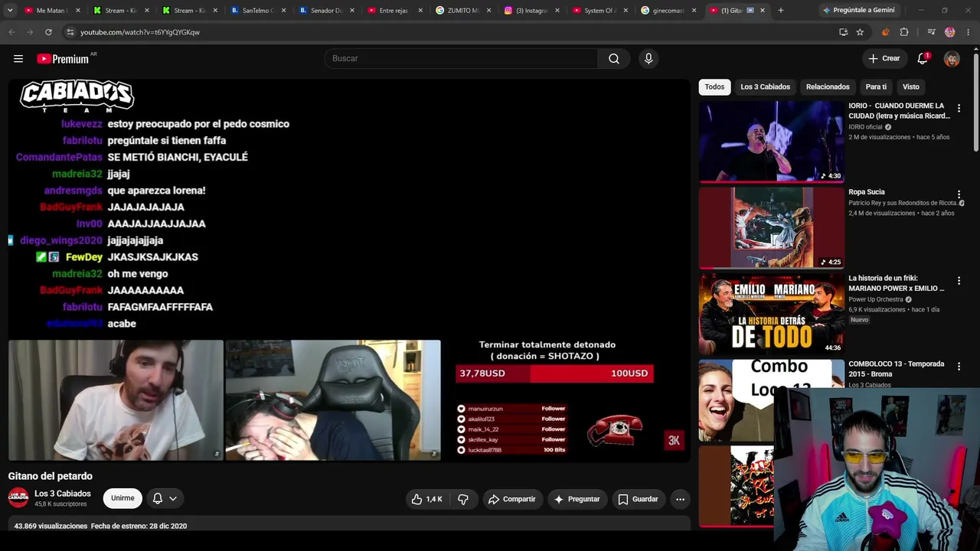Start voice search with the microphone
The height and width of the screenshot is (551, 980).
pyautogui.click(x=648, y=59)
